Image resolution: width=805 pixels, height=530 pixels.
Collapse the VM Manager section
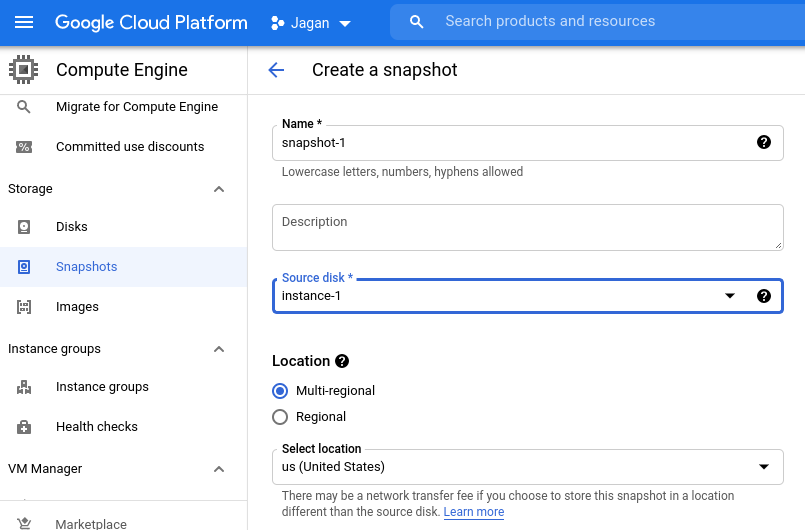click(x=219, y=469)
